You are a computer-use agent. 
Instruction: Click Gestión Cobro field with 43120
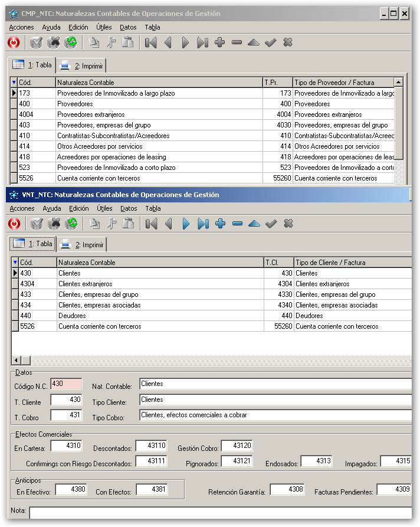237,446
